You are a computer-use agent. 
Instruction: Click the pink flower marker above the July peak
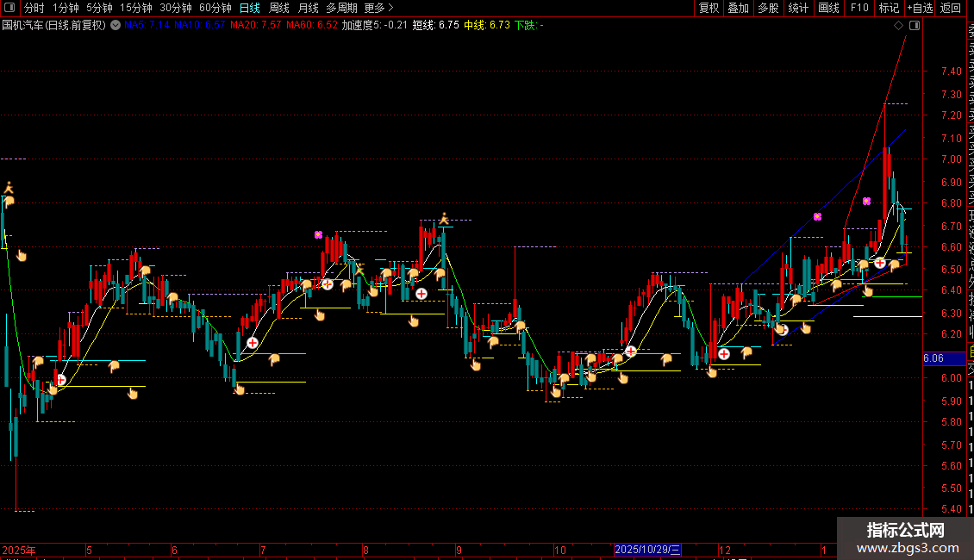318,234
